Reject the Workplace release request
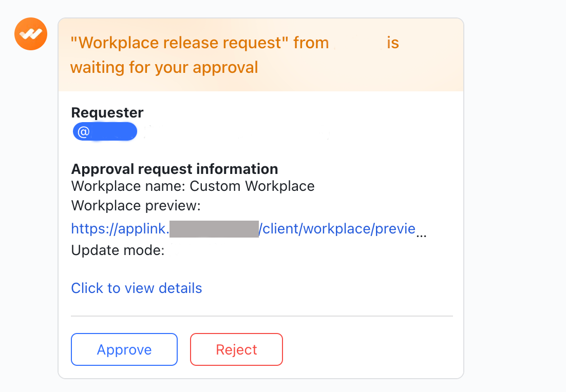566x392 pixels. (236, 349)
